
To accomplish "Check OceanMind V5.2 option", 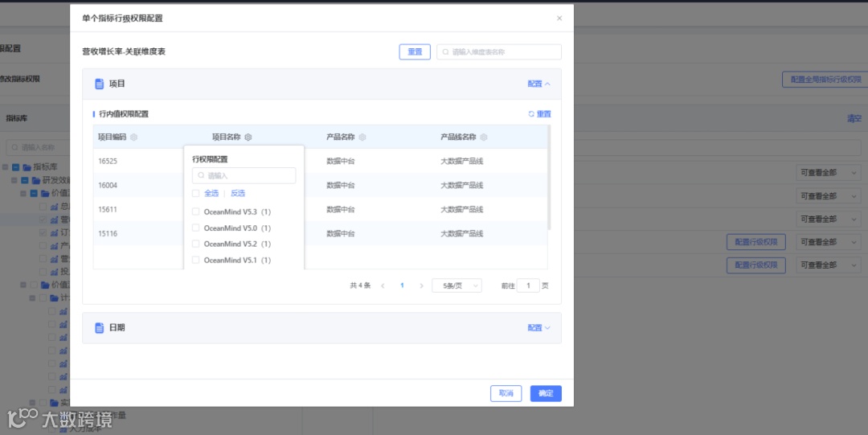I will pos(195,244).
